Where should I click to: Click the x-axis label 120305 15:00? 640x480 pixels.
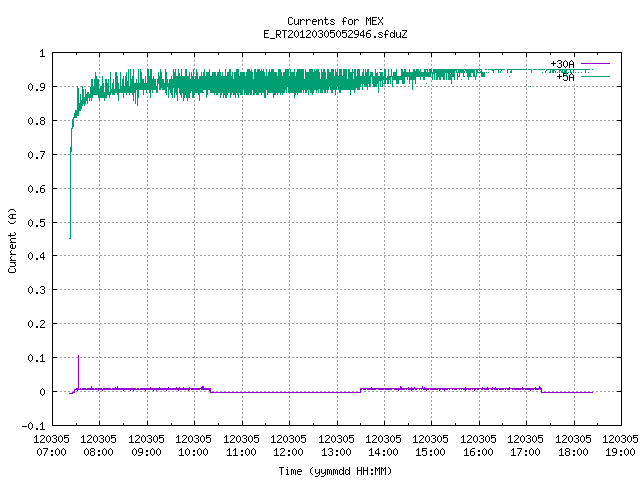coord(431,445)
